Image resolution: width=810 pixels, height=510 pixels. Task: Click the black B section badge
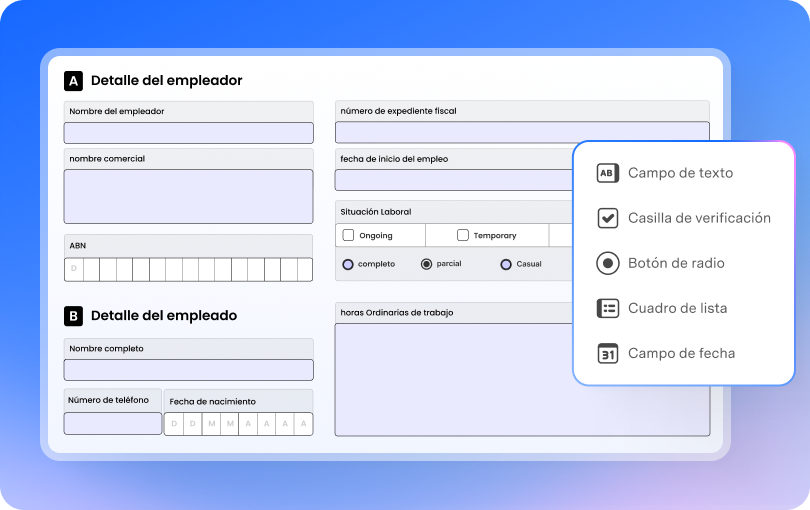tap(73, 316)
